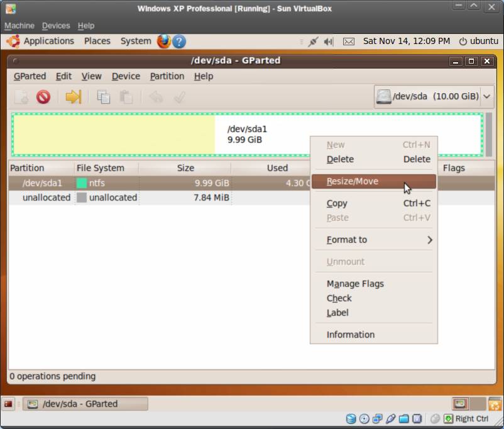Image resolution: width=504 pixels, height=429 pixels.
Task: Click the VirtualBox shared folders status icon
Action: pyautogui.click(x=403, y=419)
